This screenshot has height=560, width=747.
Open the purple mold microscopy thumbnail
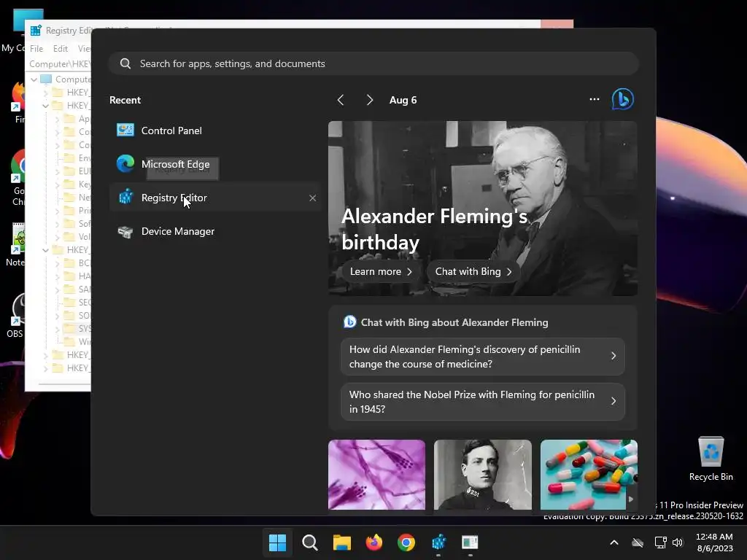tap(376, 475)
